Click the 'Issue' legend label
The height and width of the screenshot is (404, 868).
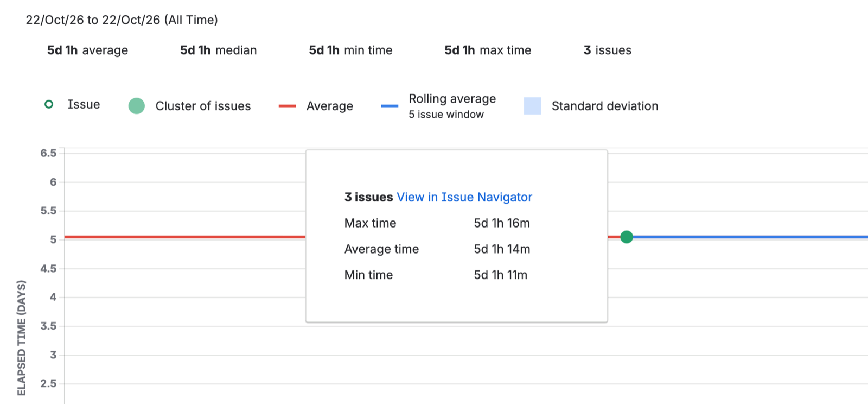click(84, 104)
